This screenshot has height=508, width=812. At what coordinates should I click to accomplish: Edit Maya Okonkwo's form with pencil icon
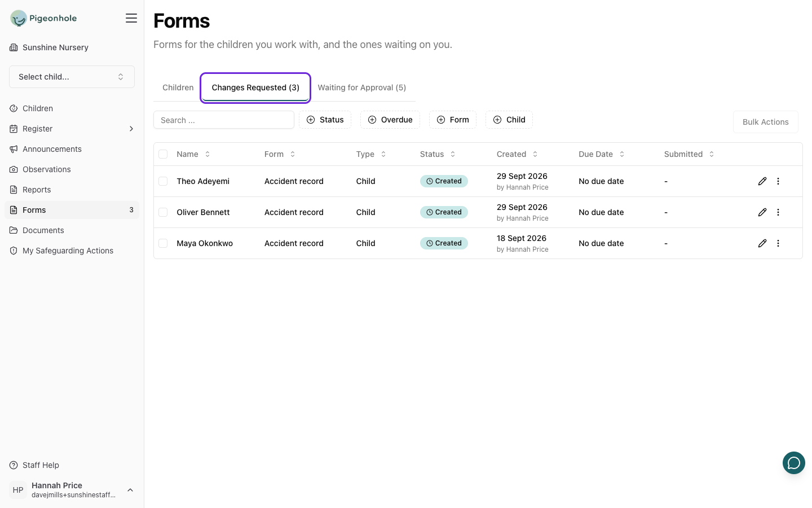pos(762,243)
